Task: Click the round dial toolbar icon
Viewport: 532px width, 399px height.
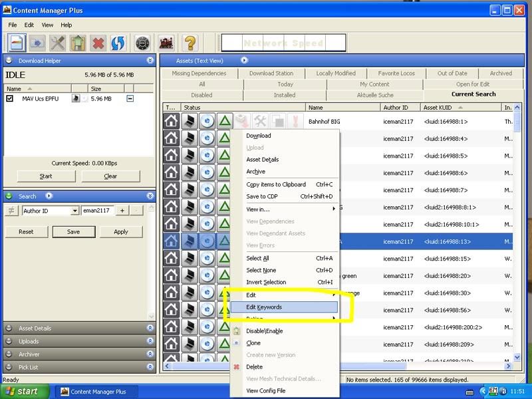Action: point(142,43)
